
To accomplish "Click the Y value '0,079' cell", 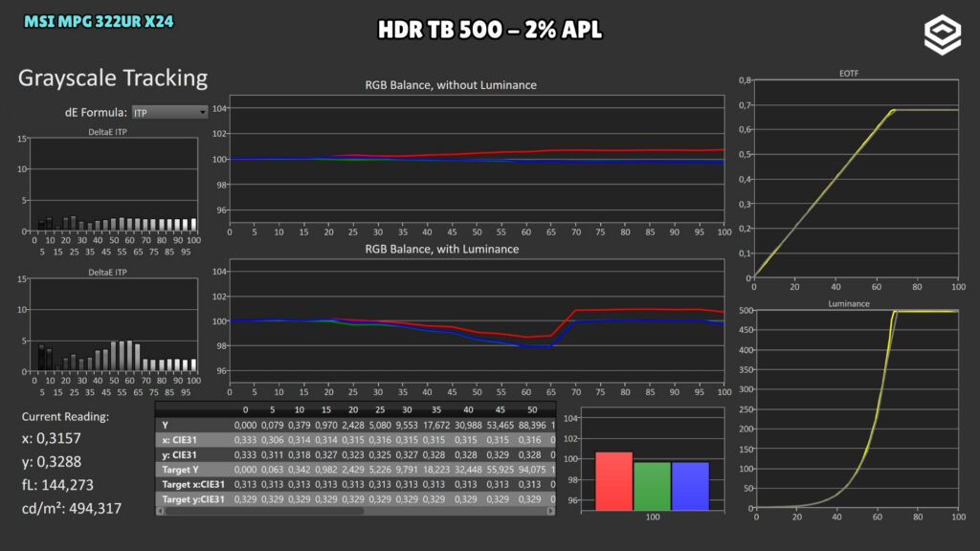I will (x=272, y=425).
